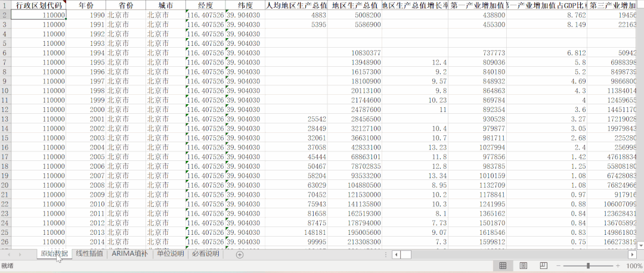Image resolution: width=644 pixels, height=273 pixels.
Task: Click the horizontal scrollbar right arrow
Action: (x=633, y=255)
